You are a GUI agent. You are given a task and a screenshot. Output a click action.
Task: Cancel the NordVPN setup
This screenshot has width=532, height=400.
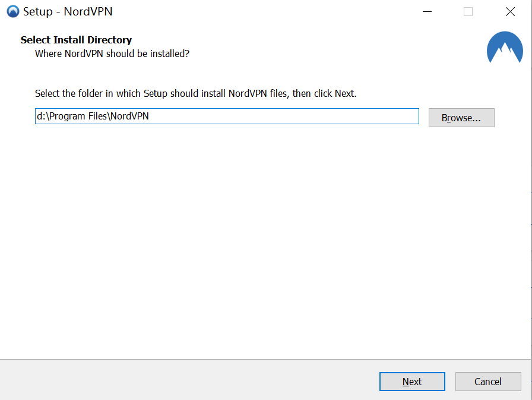(x=488, y=382)
